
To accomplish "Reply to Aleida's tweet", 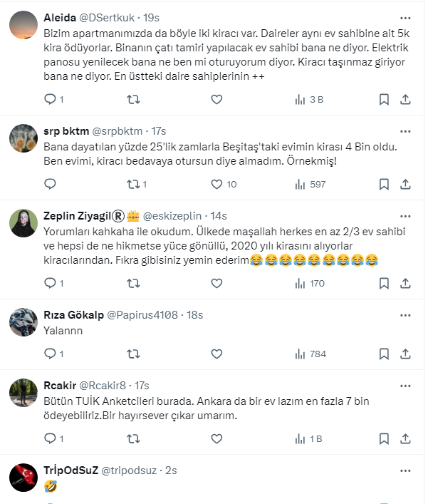I will point(50,99).
